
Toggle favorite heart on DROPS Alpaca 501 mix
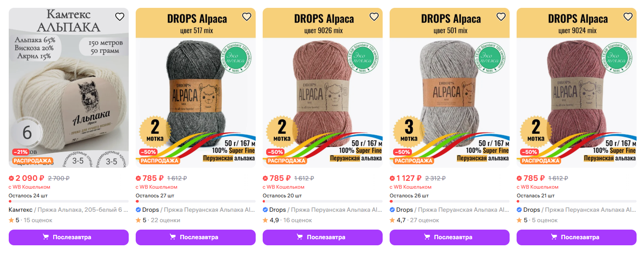tap(501, 17)
